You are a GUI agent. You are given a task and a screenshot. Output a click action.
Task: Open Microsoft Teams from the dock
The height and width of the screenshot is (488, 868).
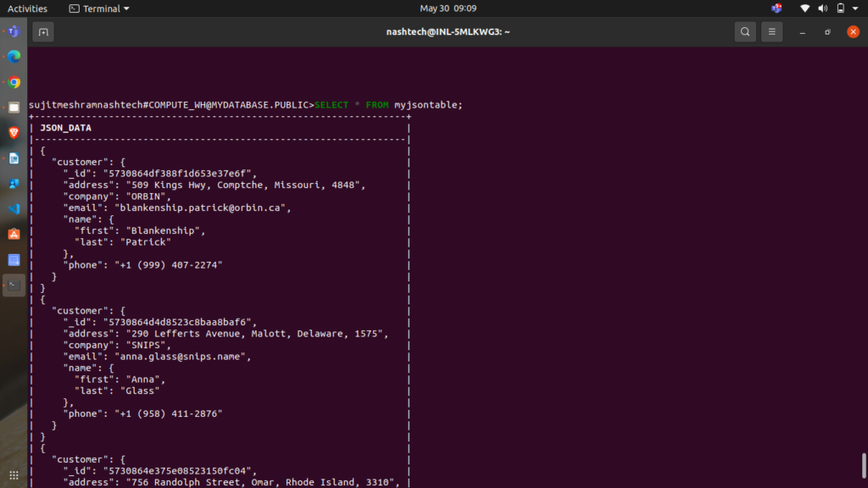(x=14, y=31)
